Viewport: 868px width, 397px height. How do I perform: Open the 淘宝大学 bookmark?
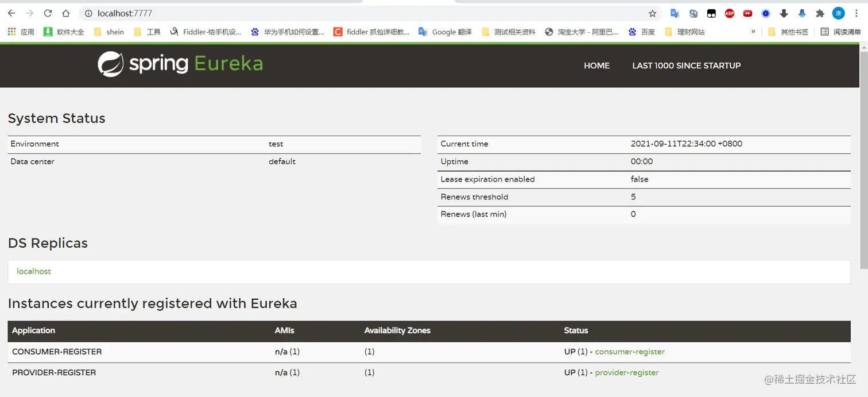tap(582, 32)
